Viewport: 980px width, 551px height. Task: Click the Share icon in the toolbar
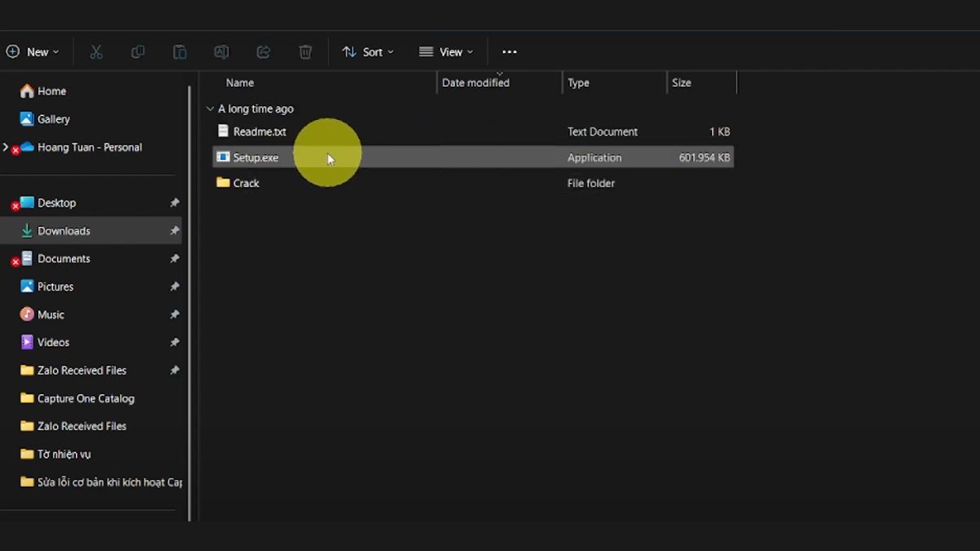(x=263, y=52)
